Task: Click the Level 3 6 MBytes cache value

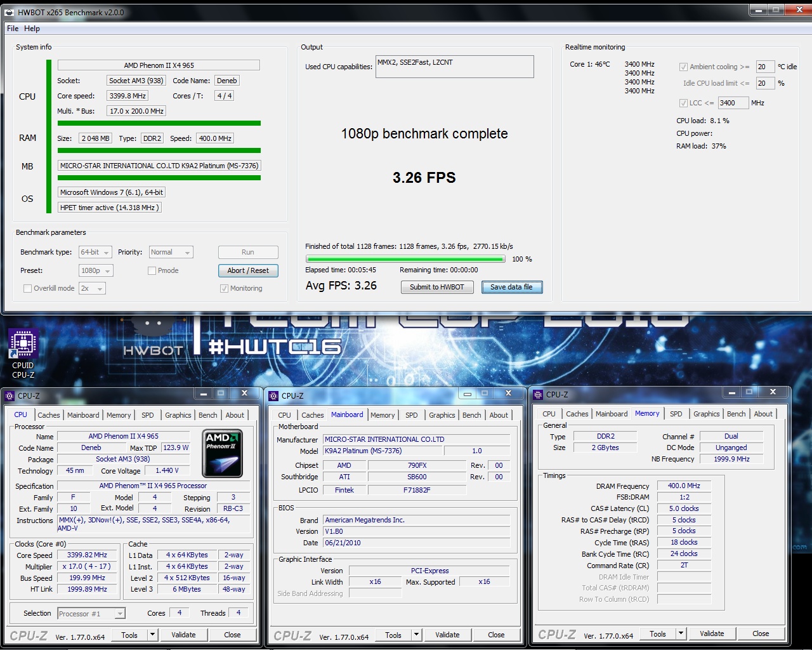Action: coord(187,589)
